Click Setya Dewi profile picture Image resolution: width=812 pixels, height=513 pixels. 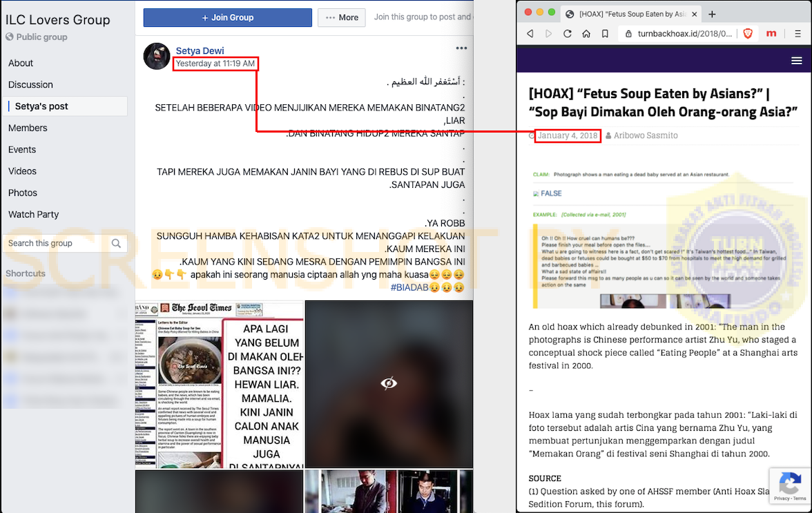click(157, 56)
